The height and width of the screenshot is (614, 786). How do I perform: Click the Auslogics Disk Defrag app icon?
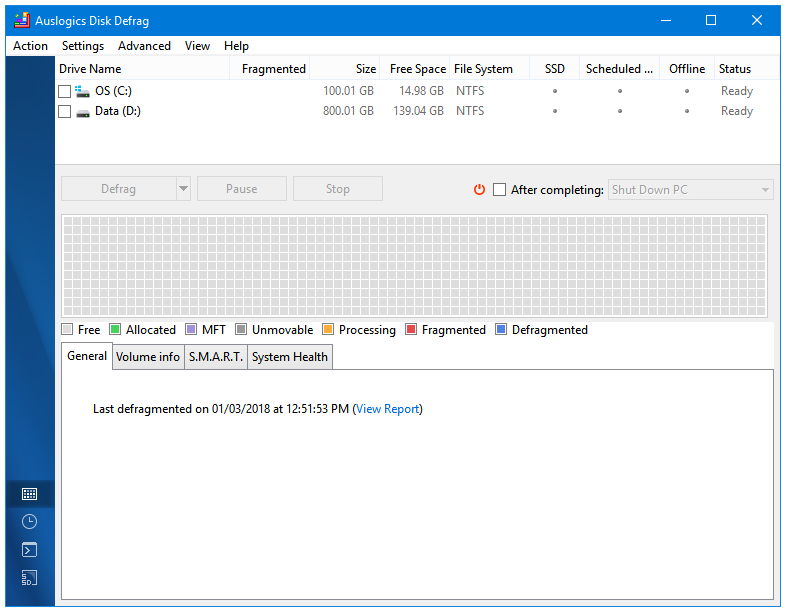tap(22, 21)
